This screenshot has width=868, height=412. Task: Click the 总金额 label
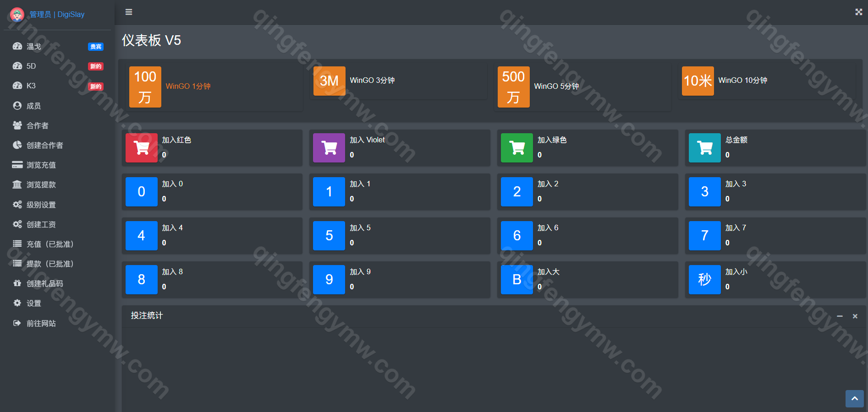point(736,140)
